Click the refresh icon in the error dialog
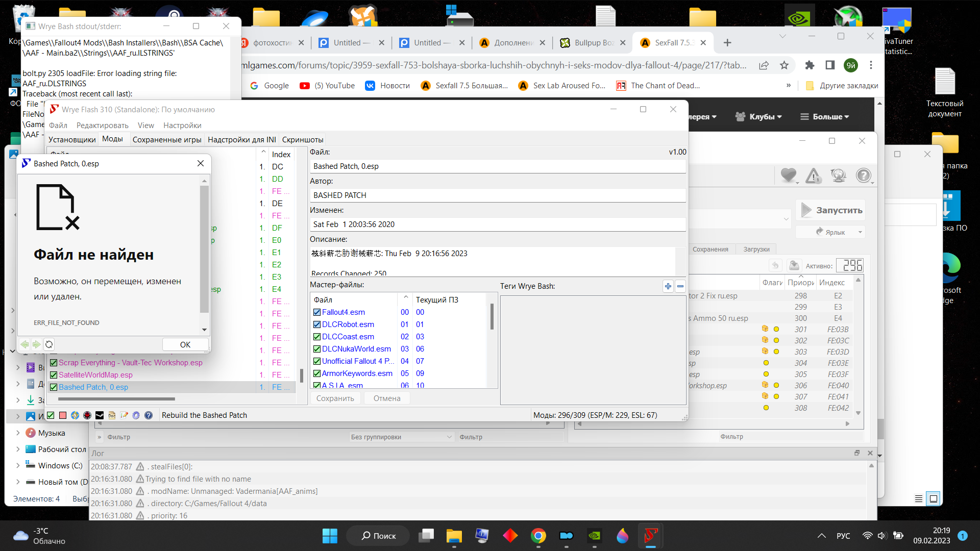 point(49,344)
